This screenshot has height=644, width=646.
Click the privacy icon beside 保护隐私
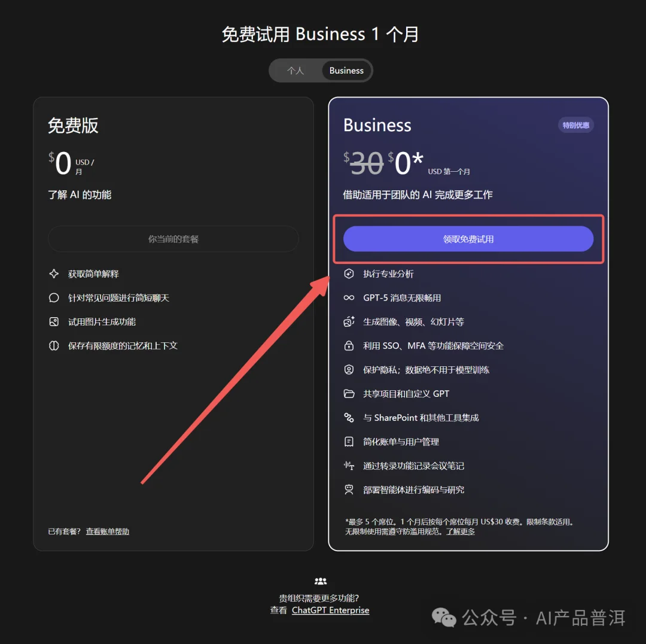349,369
